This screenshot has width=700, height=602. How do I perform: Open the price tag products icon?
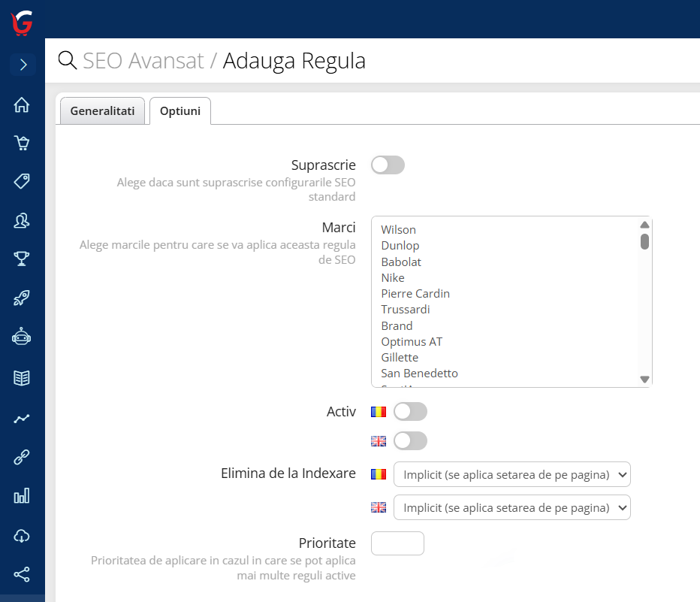point(22,181)
